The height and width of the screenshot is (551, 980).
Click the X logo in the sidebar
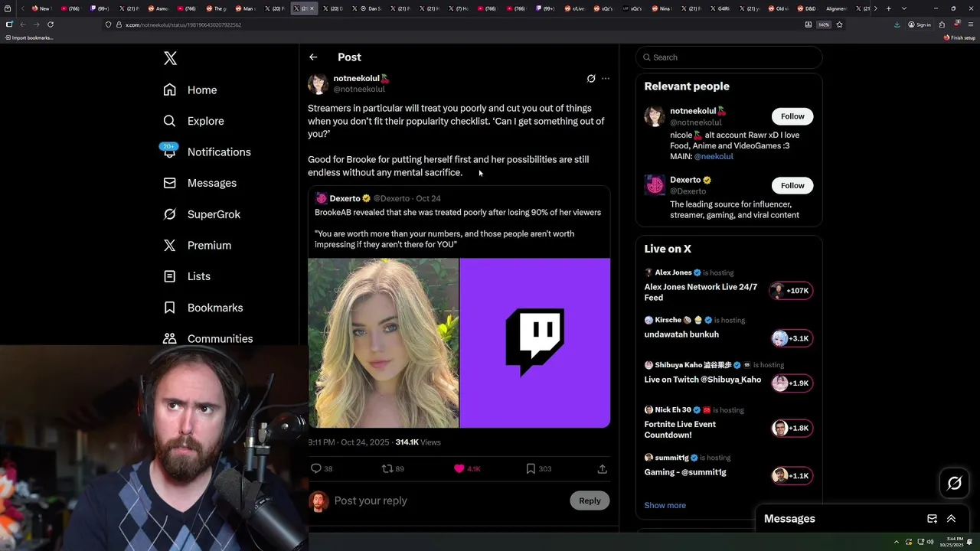click(x=170, y=58)
